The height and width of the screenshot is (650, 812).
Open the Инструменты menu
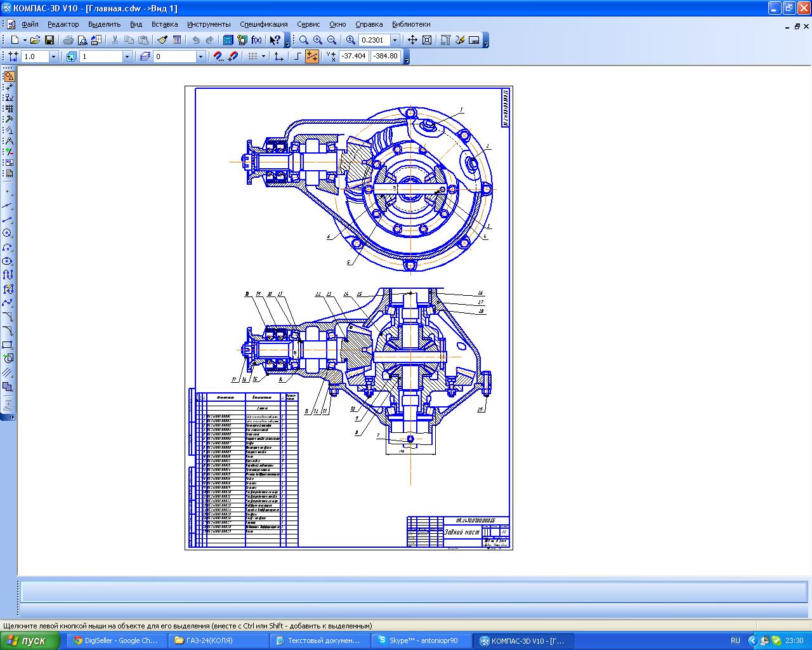(209, 24)
